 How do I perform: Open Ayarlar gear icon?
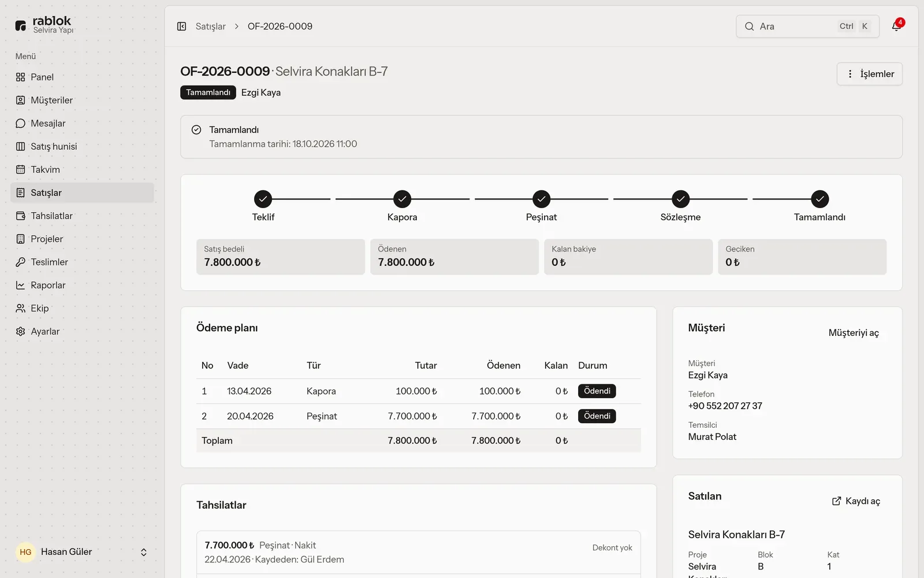click(x=21, y=331)
